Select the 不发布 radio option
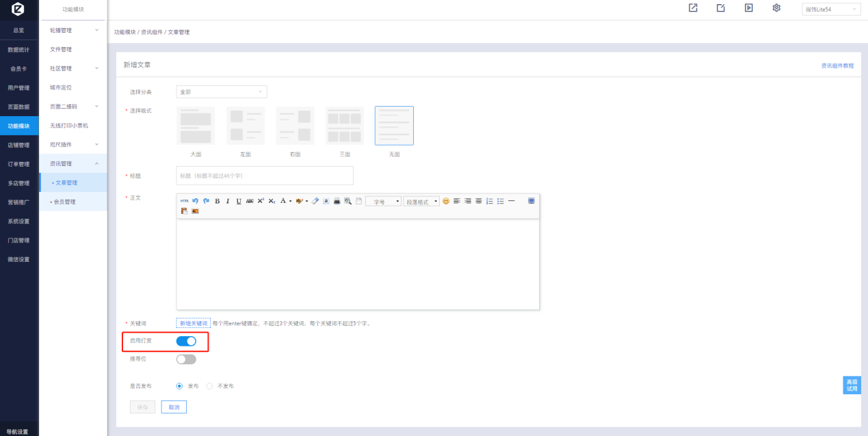Image resolution: width=868 pixels, height=436 pixels. tap(210, 386)
